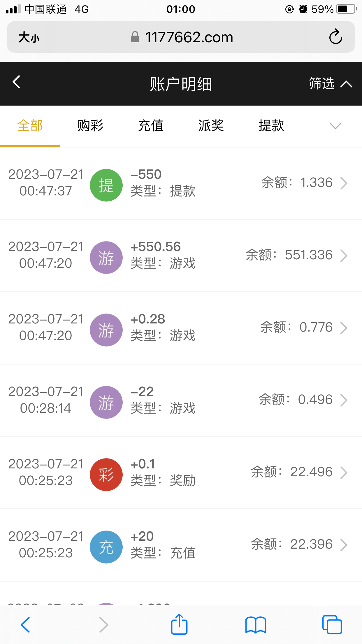
Task: Tap the back arrow in the header
Action: click(x=17, y=82)
